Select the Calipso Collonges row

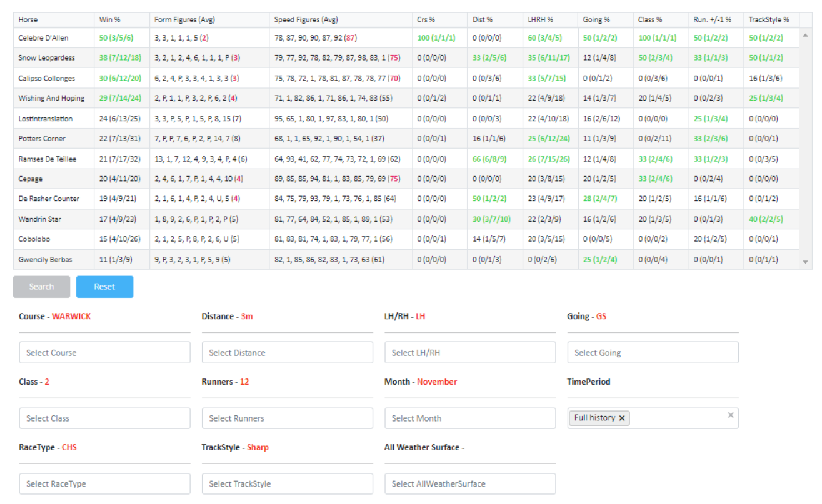point(406,79)
